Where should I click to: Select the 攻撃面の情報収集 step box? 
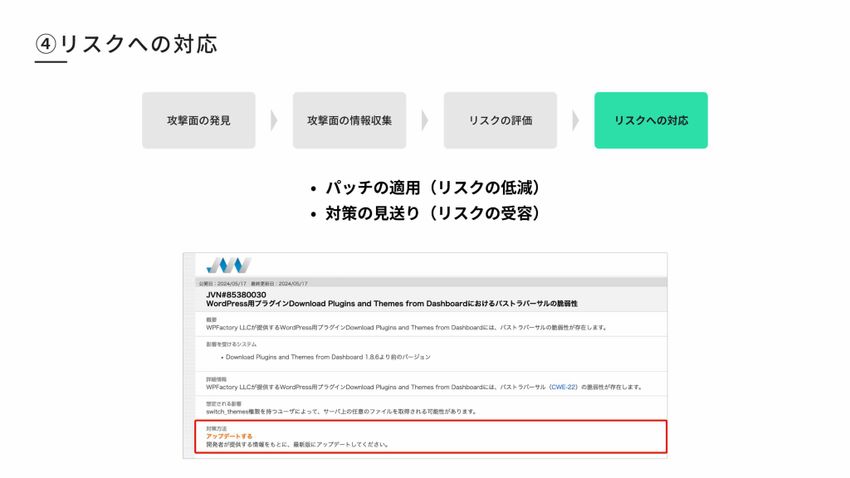coord(349,120)
